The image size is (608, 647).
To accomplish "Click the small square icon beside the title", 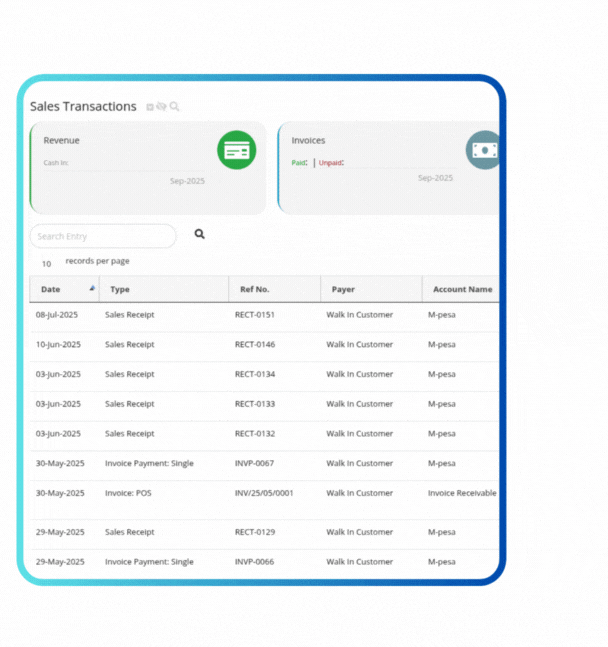I will coord(150,107).
